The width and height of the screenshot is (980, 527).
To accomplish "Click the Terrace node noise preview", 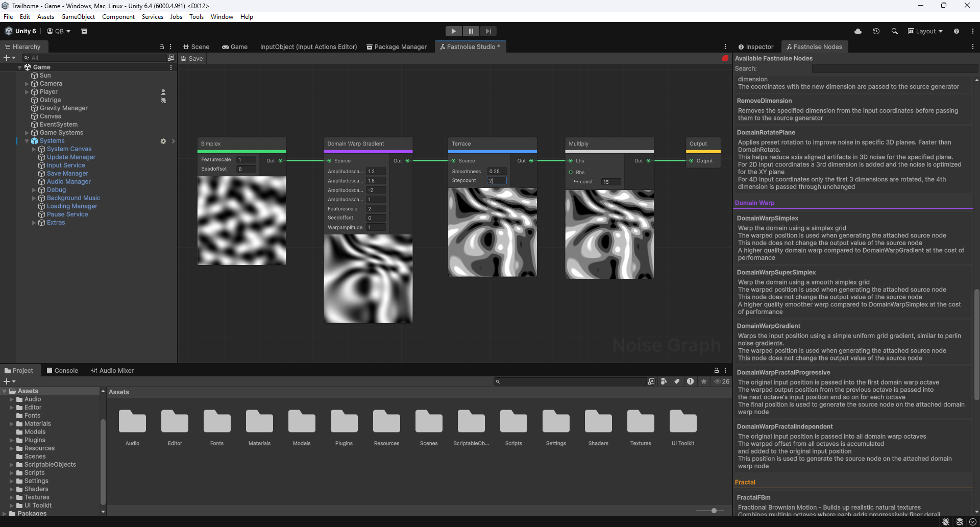I will (x=492, y=232).
